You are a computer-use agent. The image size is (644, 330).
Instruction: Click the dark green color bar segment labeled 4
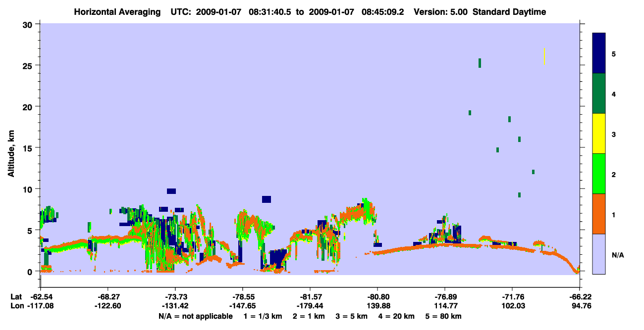click(x=599, y=94)
